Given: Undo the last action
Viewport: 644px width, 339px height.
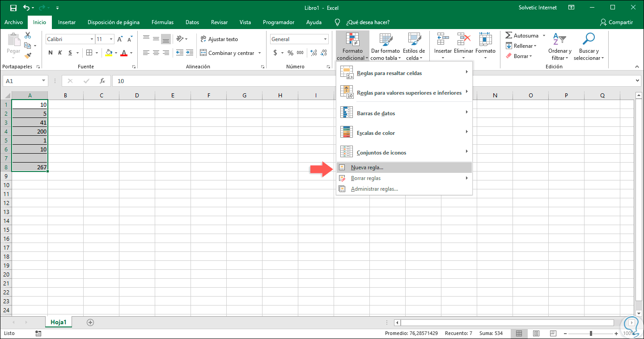Looking at the screenshot, I should point(26,8).
